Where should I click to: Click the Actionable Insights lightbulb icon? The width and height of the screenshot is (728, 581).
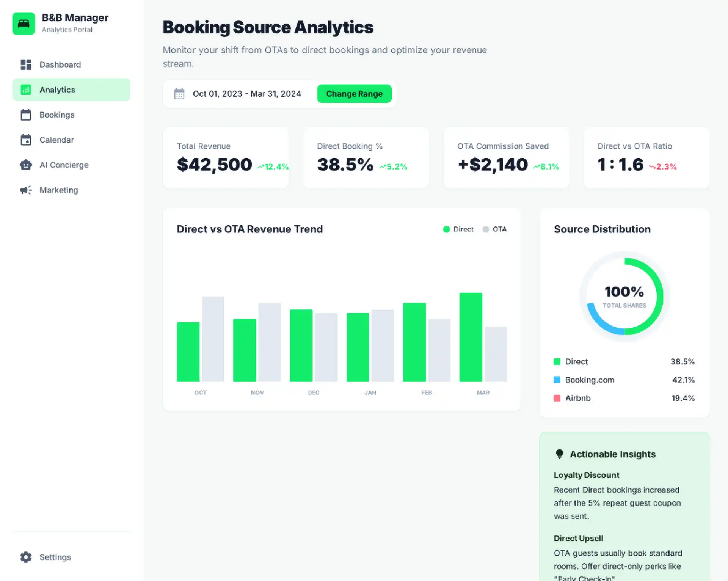tap(559, 454)
